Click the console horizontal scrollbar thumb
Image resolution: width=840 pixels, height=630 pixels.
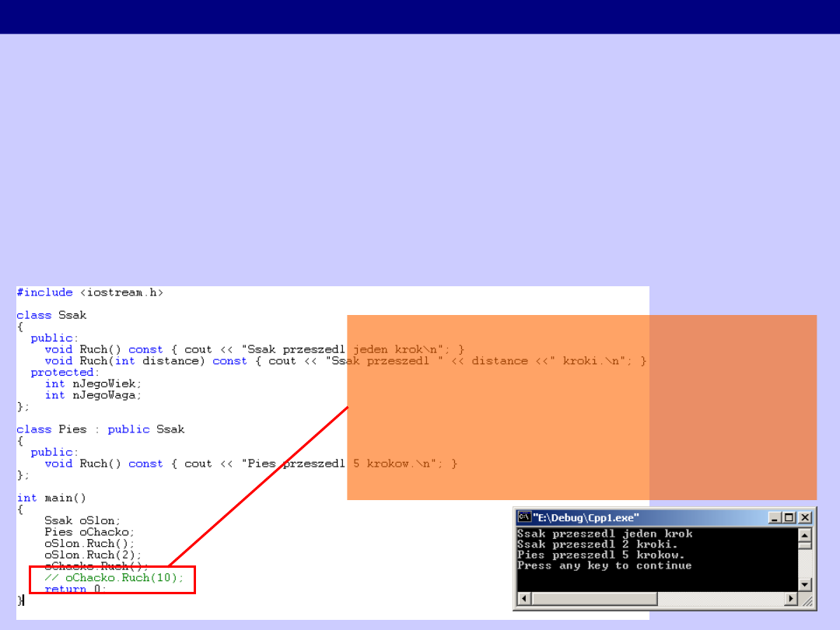[x=594, y=598]
